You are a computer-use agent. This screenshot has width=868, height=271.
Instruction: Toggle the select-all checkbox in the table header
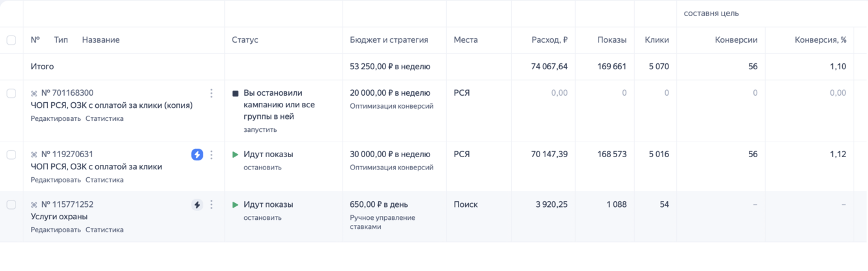11,40
